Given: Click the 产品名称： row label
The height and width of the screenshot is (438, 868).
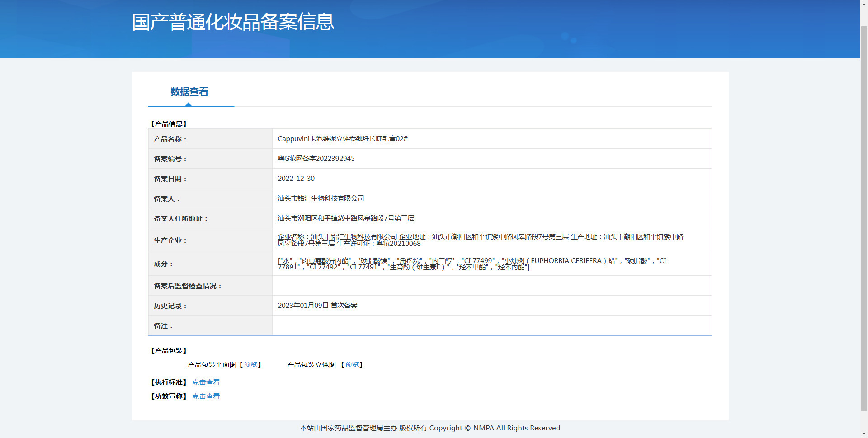Looking at the screenshot, I should tap(170, 139).
